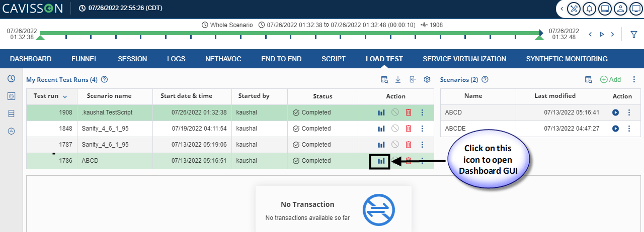Open the LOGS tab
644x232 pixels.
pyautogui.click(x=176, y=59)
